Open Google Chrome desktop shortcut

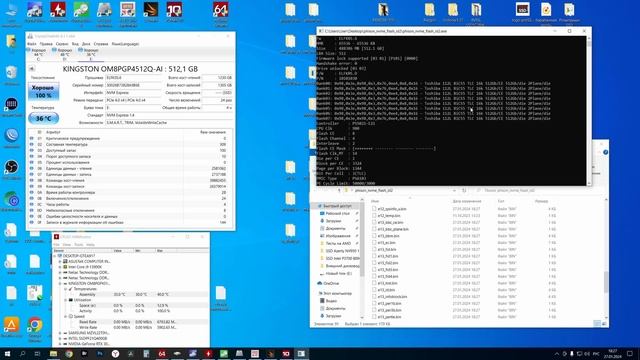coord(35,327)
